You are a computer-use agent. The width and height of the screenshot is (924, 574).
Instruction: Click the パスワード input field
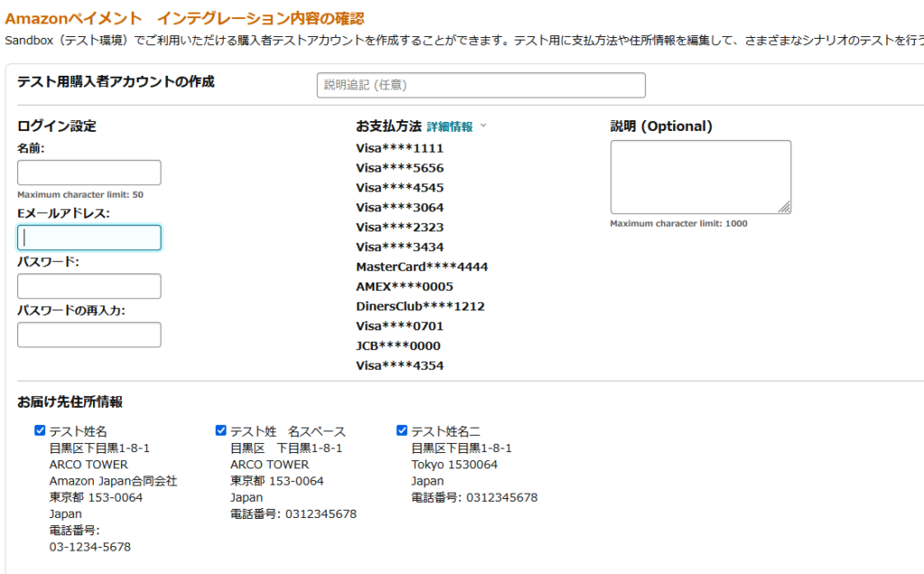89,286
